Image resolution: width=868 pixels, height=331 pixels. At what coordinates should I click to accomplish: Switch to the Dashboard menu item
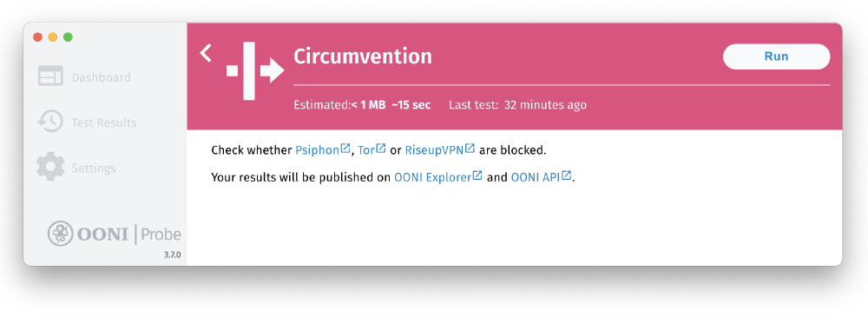[x=102, y=77]
